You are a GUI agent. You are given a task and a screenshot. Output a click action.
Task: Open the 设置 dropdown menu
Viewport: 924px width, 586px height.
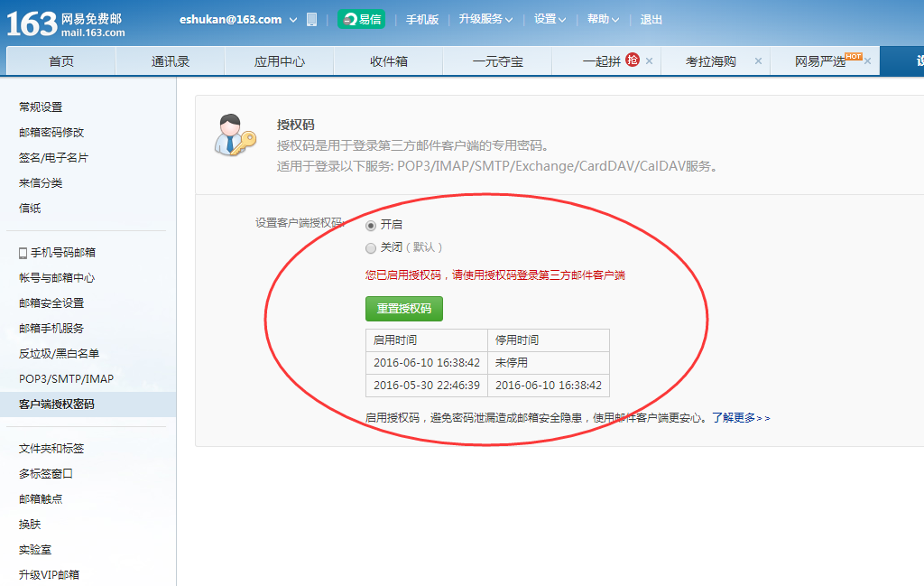549,18
